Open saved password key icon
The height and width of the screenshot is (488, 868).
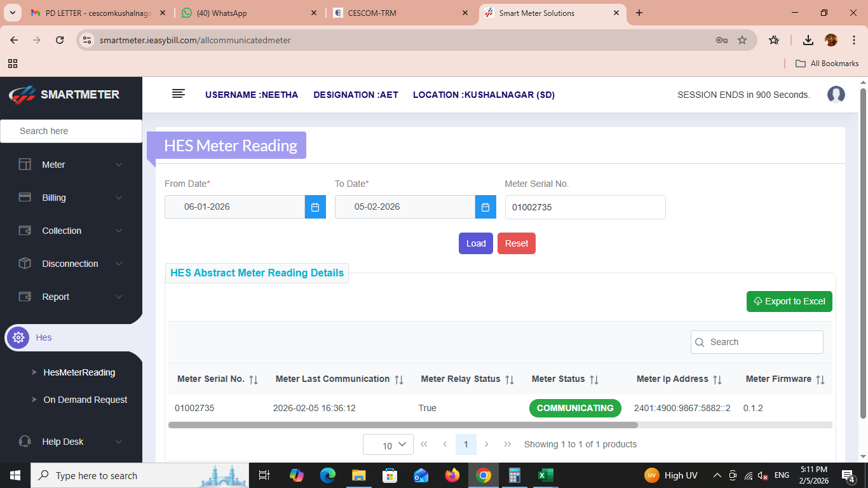point(722,40)
